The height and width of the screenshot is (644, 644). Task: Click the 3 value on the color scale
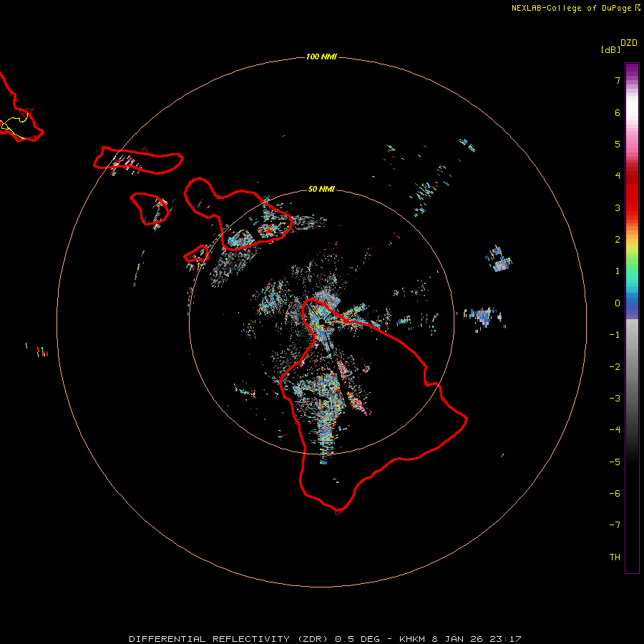(618, 208)
